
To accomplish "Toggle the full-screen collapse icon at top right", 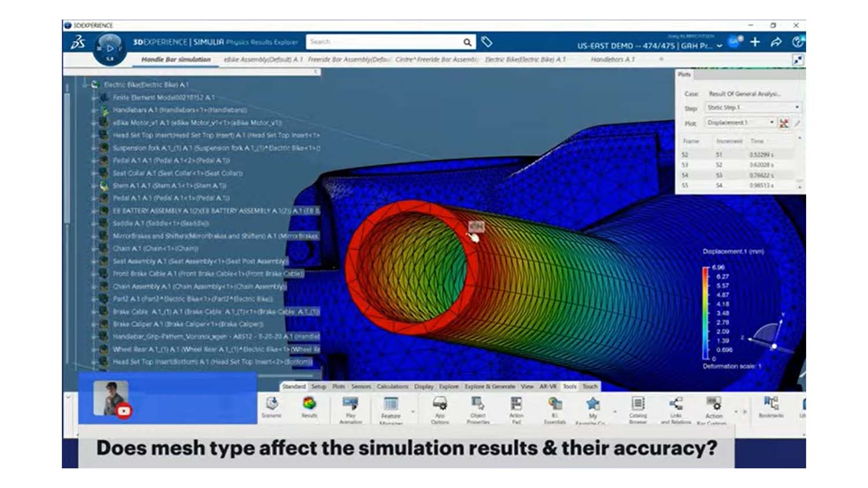I will tap(798, 60).
